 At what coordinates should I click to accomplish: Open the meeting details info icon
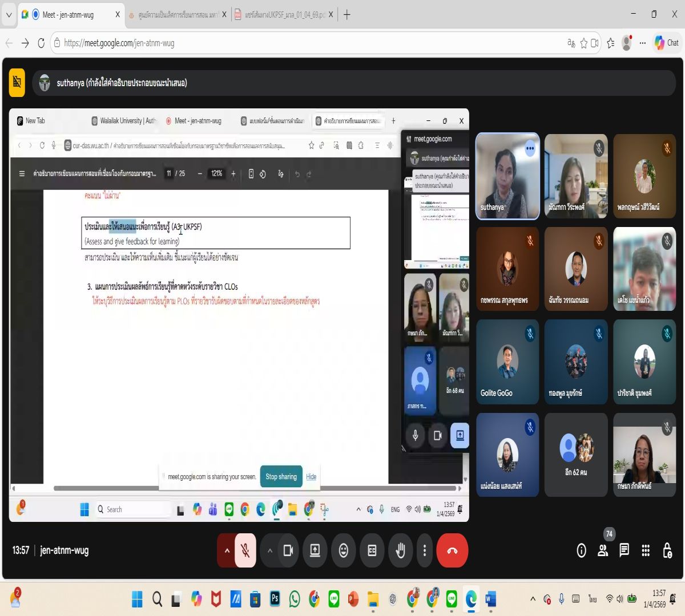coord(581,550)
